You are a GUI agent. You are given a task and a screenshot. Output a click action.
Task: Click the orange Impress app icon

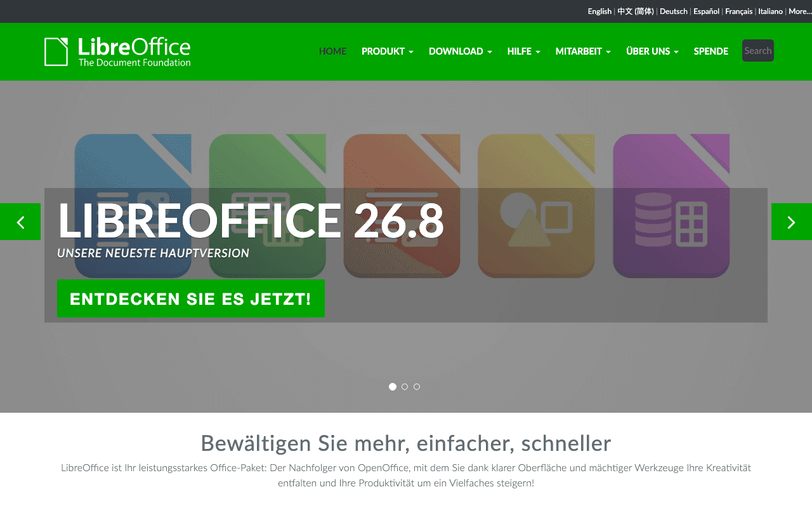[x=402, y=206]
